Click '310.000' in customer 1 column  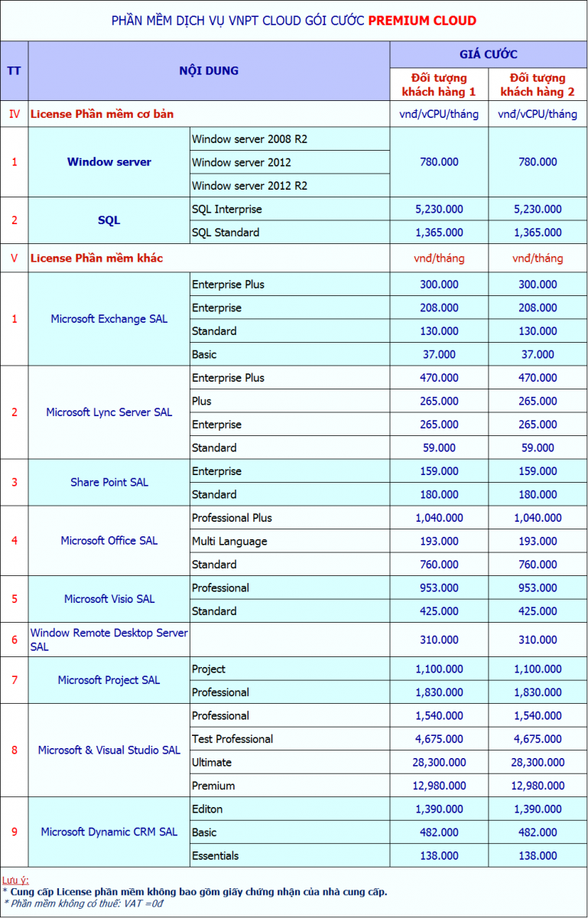click(439, 640)
